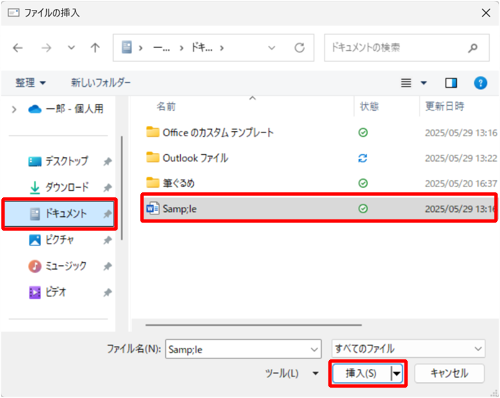Sort by the 状態 column header

[x=369, y=106]
